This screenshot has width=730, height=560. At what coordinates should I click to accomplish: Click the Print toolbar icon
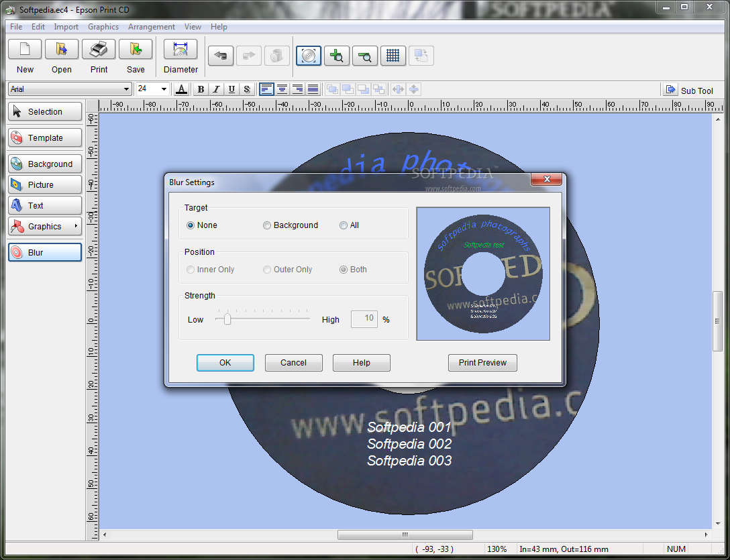click(99, 50)
